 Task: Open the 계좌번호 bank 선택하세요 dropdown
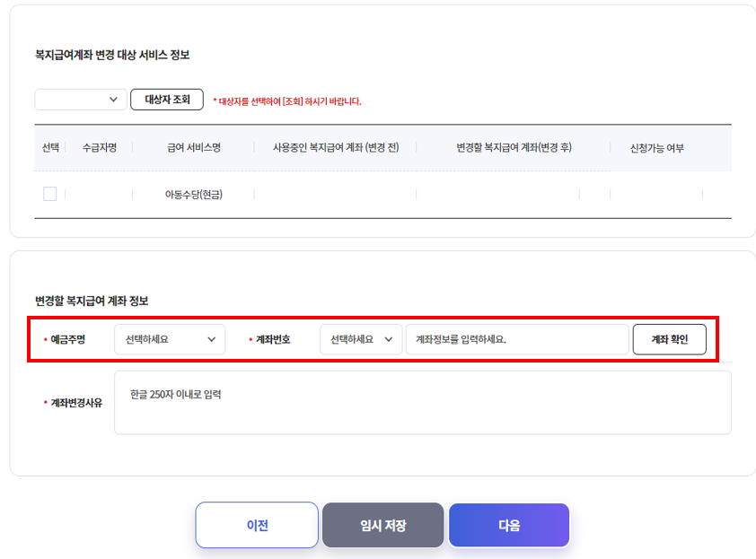pos(361,339)
